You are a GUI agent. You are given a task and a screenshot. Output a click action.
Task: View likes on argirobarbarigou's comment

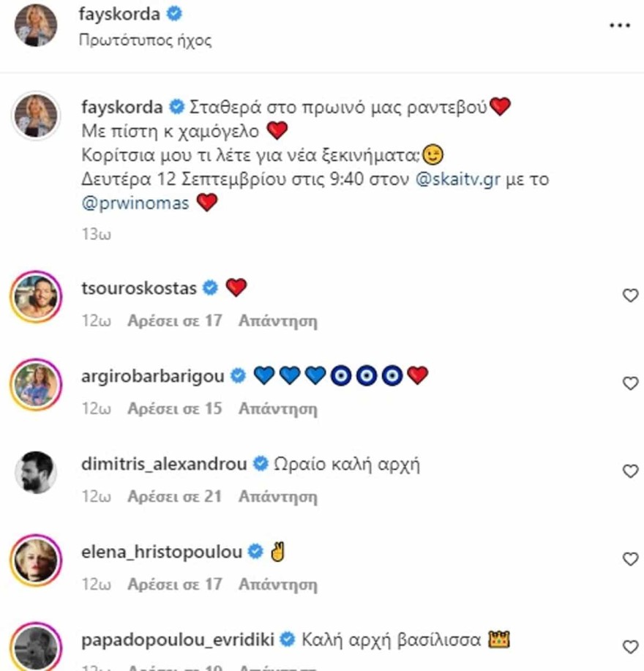click(x=174, y=408)
